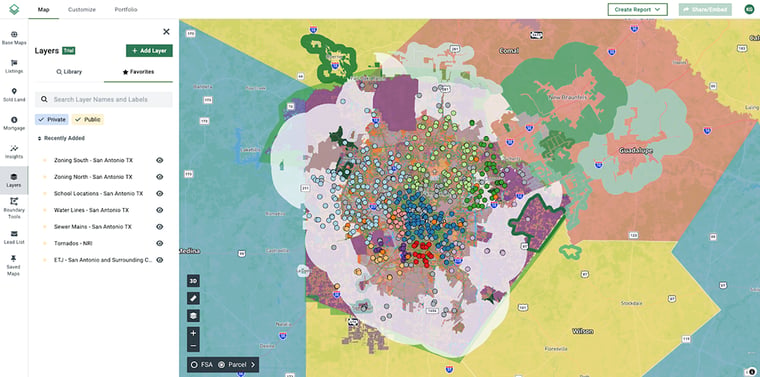Open the Library tab
The image size is (760, 377).
tap(69, 72)
